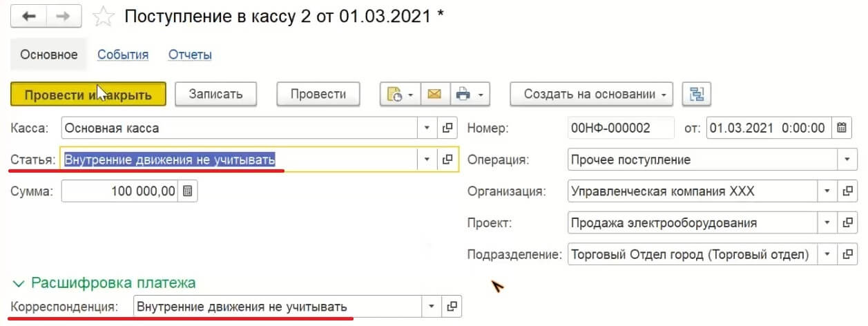This screenshot has height=326, width=868.
Task: Open the Подразделение item in a new form
Action: point(847,254)
